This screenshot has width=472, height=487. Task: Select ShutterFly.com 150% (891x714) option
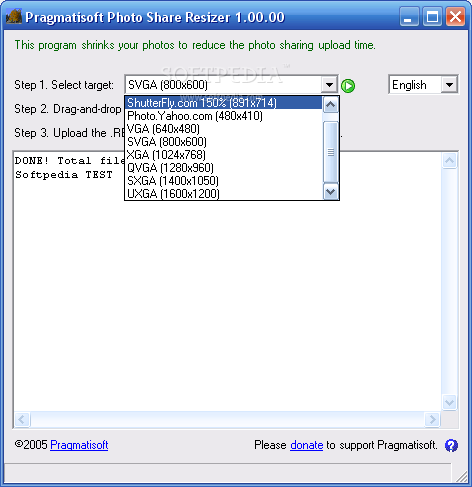click(x=223, y=103)
